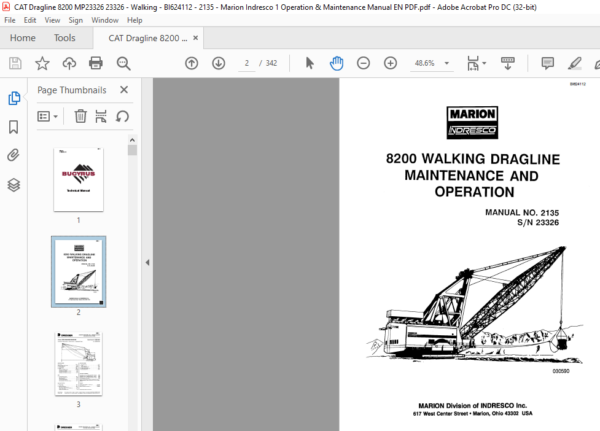Click the upload to cloud icon
The width and height of the screenshot is (600, 431).
pos(69,63)
